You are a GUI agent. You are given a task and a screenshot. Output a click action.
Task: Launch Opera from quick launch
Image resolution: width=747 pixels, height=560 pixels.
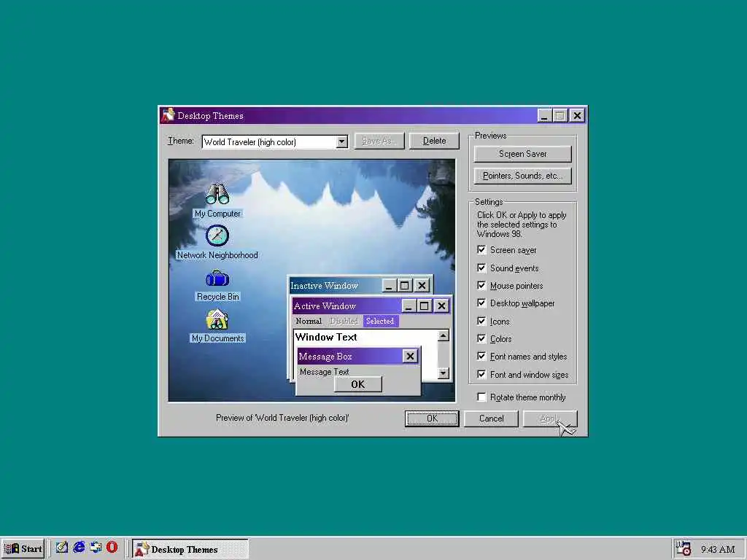click(x=112, y=548)
